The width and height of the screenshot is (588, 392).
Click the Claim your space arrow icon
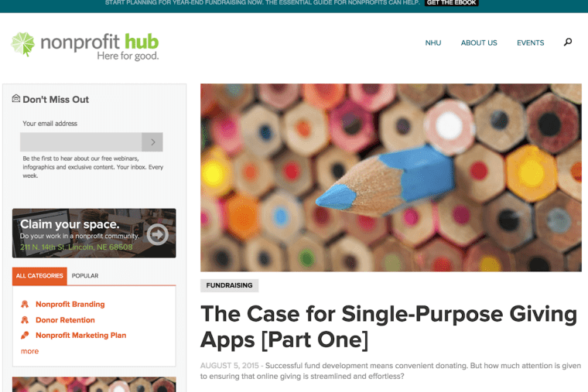[x=158, y=234]
